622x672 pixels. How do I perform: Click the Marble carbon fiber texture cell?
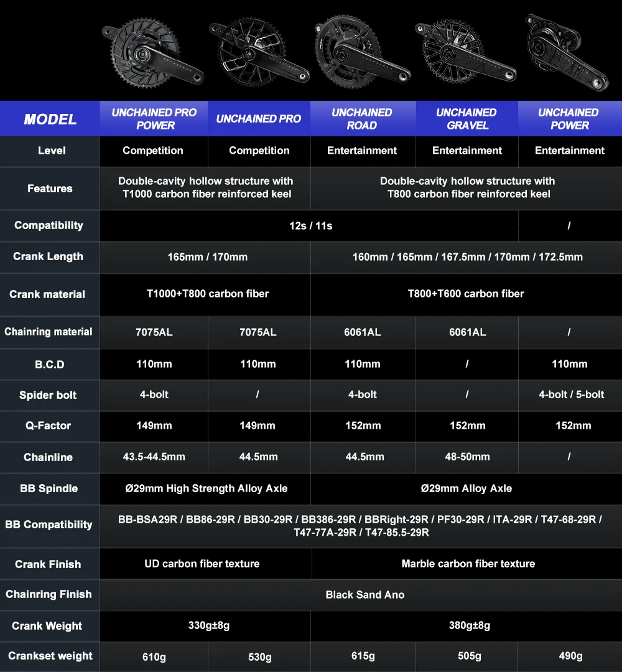[x=467, y=564]
